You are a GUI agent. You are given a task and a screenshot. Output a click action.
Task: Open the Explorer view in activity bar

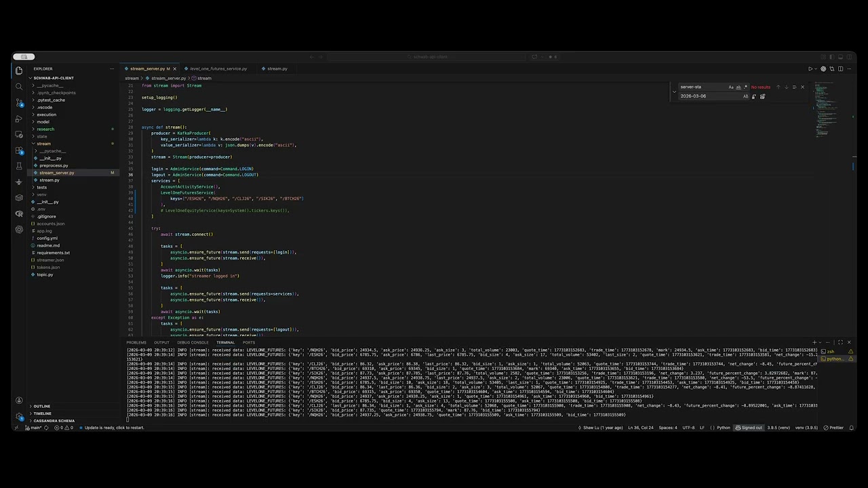click(19, 70)
